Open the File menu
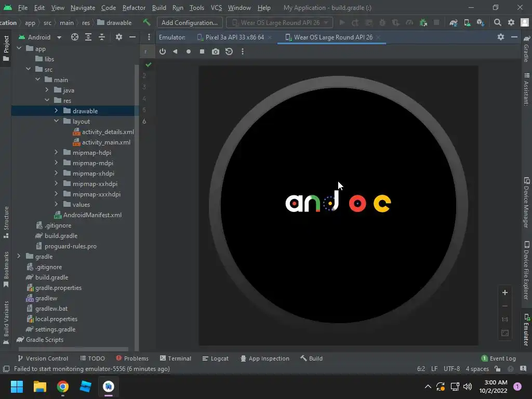532x399 pixels. pyautogui.click(x=23, y=7)
